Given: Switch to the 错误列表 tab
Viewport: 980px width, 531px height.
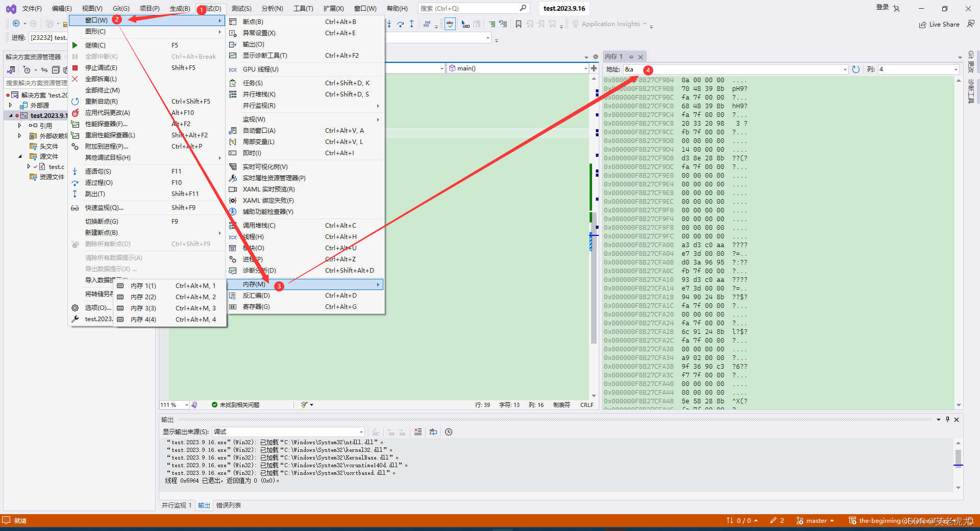Looking at the screenshot, I should click(x=229, y=505).
